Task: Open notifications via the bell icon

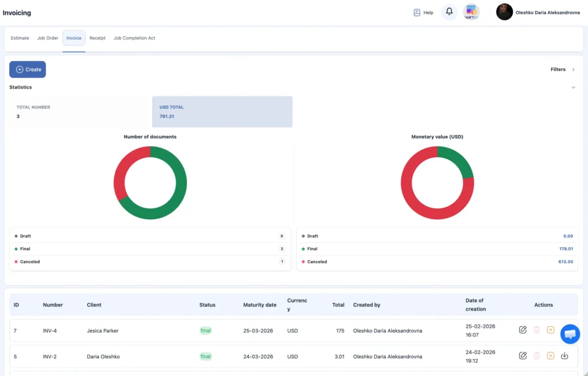Action: [x=449, y=11]
